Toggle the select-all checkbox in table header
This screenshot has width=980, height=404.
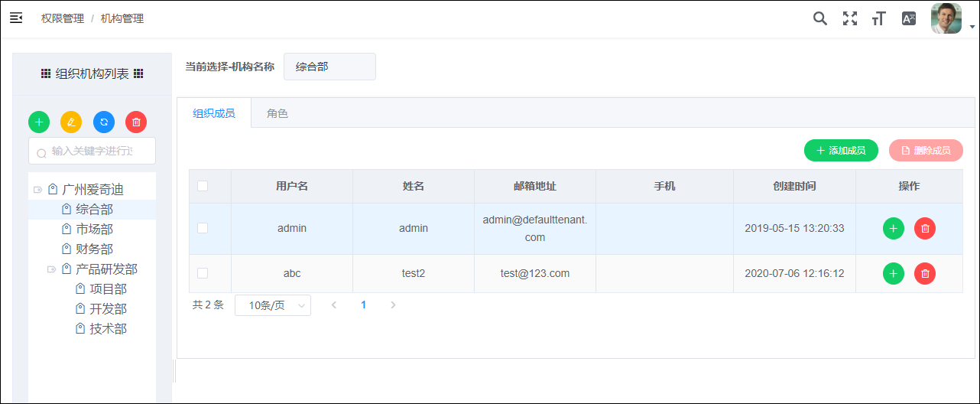(203, 185)
